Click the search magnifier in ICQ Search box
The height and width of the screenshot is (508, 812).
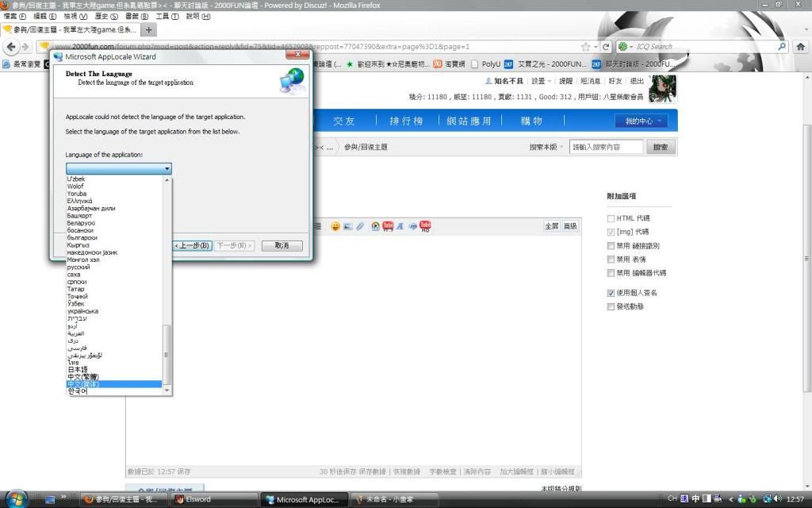point(782,47)
